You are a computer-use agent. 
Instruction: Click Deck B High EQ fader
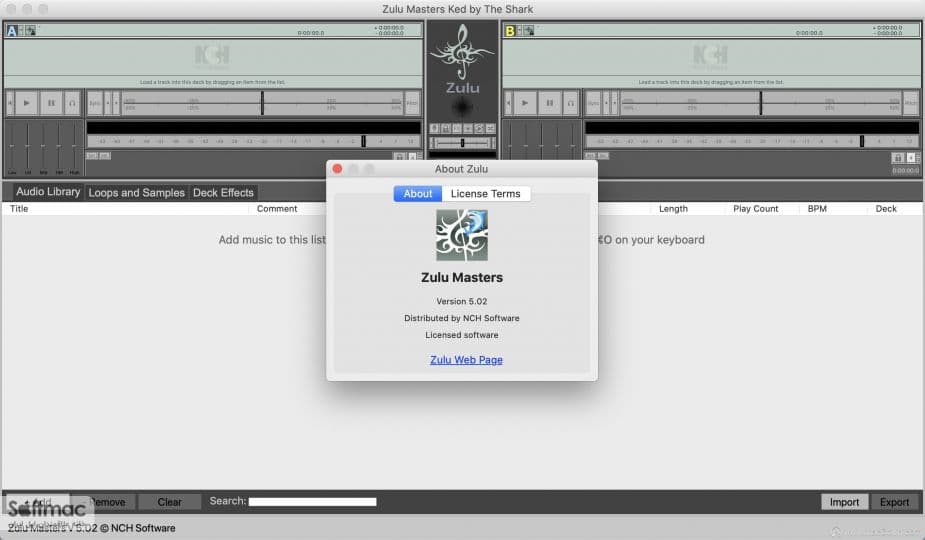pos(573,146)
